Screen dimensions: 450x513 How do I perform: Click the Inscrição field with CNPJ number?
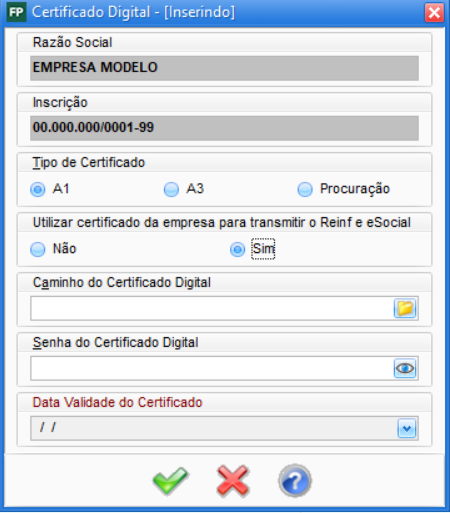point(224,128)
